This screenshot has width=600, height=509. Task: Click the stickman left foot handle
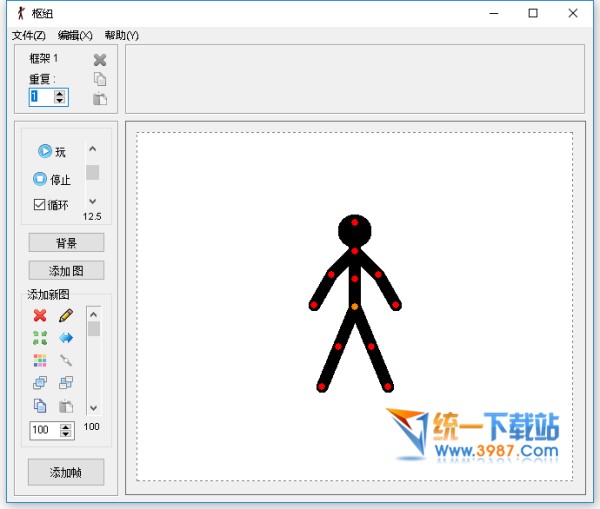(x=321, y=387)
